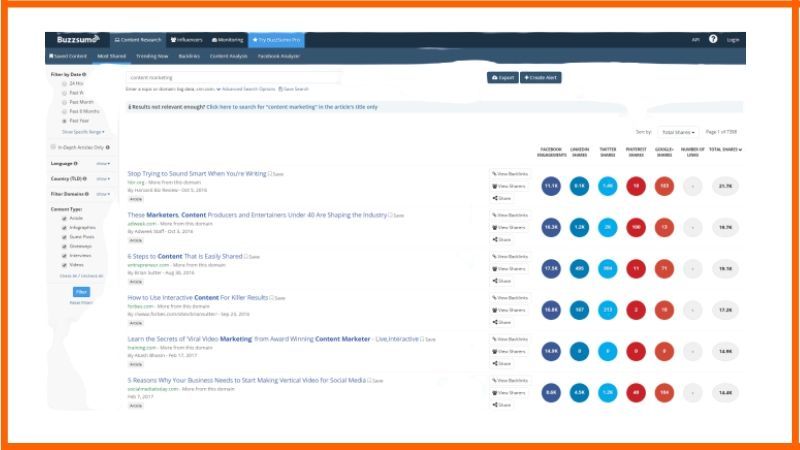Share the '6 Steps to Content' result
800x450 pixels.
(x=502, y=281)
